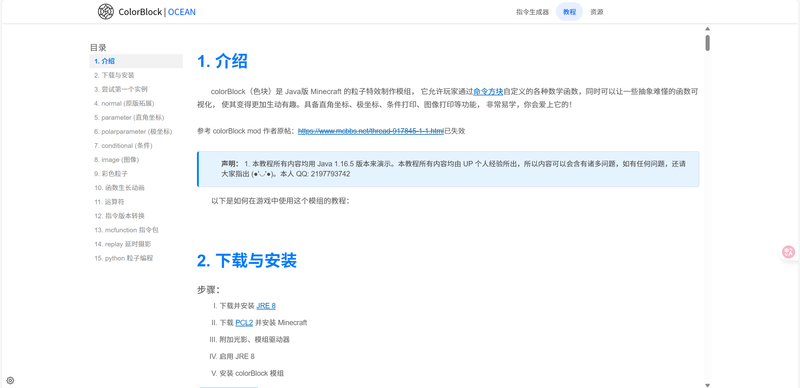The width and height of the screenshot is (800, 388).
Task: Open the 指令生成器 nav tab
Action: click(x=532, y=12)
